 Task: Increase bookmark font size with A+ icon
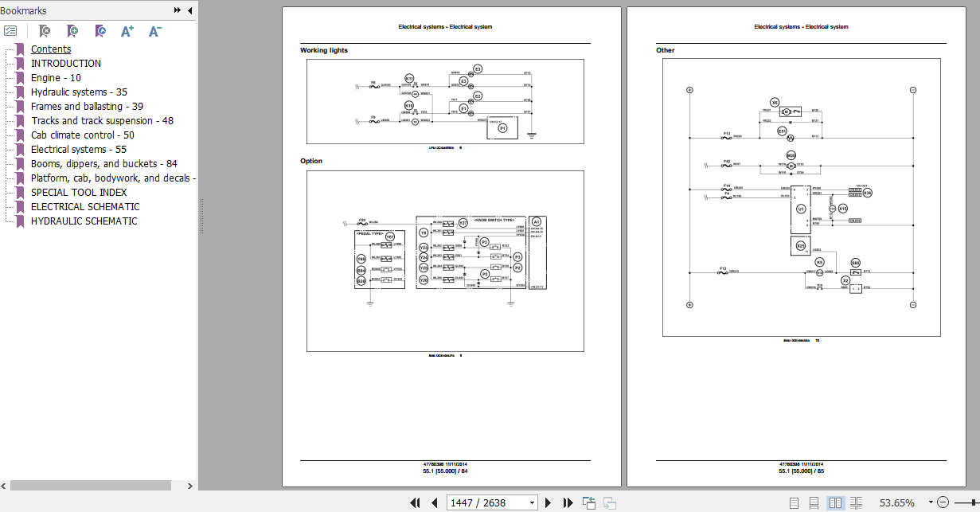click(127, 31)
